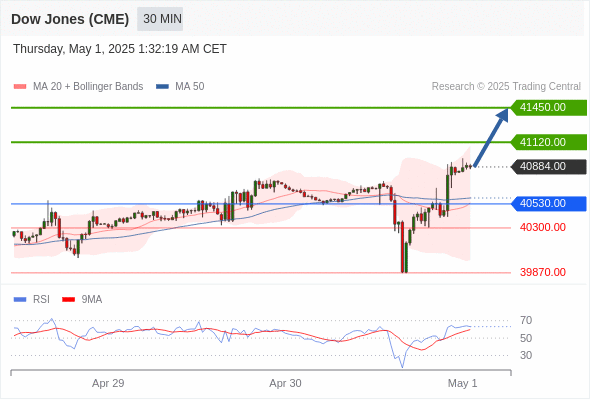Screen dimensions: 590x400
Task: Toggle the 9MA legend entry
Action: click(x=82, y=300)
